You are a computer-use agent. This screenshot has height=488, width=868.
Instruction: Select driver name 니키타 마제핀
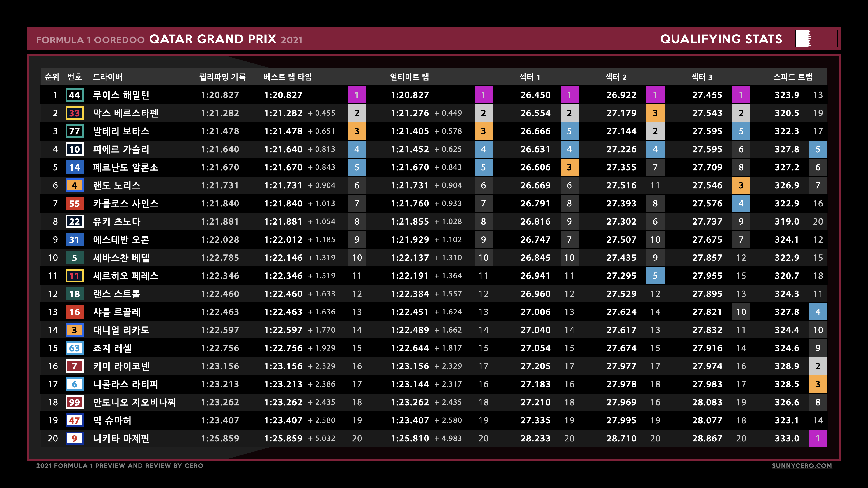pos(121,439)
